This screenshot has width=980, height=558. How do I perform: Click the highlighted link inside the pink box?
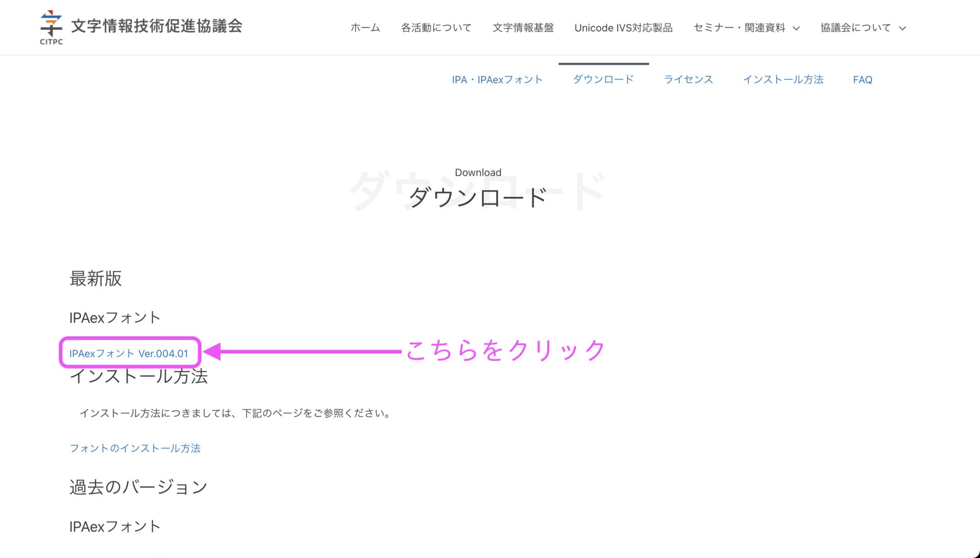coord(129,353)
